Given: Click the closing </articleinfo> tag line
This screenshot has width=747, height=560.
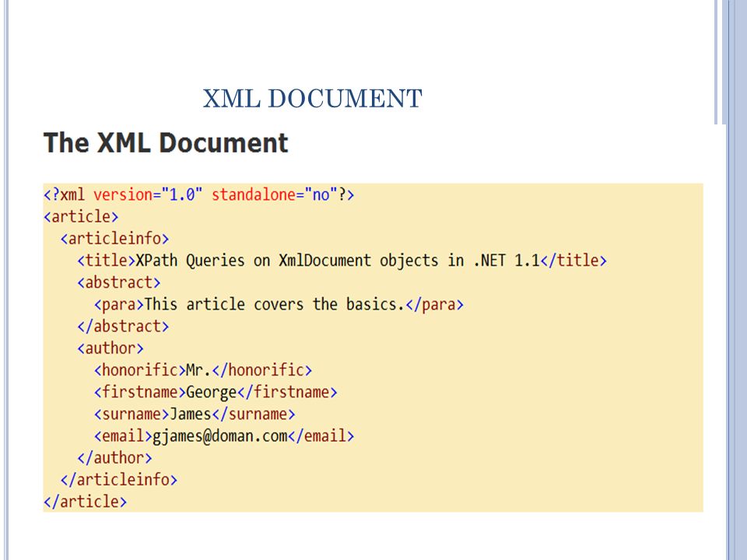Looking at the screenshot, I should tap(118, 480).
